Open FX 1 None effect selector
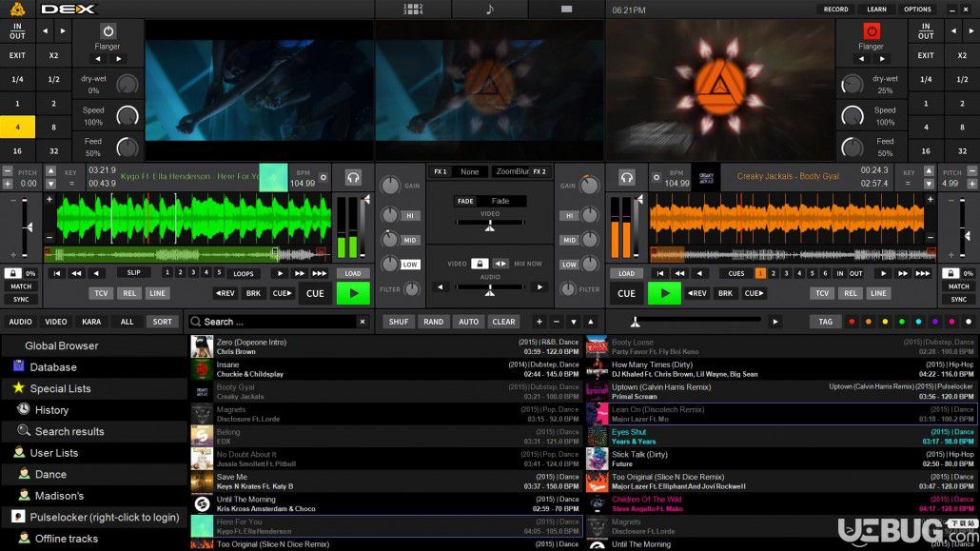This screenshot has height=551, width=980. click(469, 171)
